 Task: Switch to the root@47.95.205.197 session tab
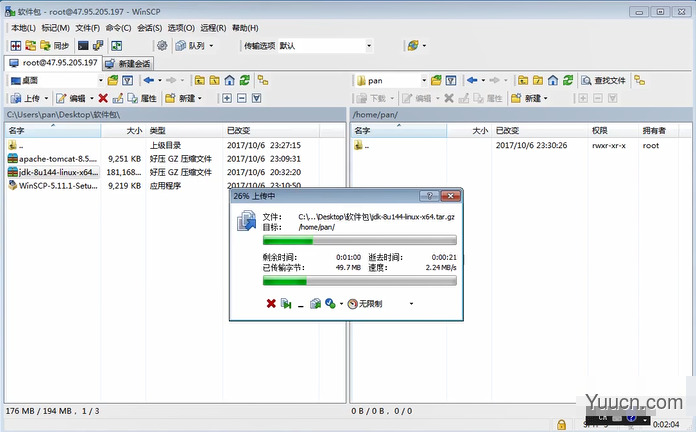pos(53,63)
